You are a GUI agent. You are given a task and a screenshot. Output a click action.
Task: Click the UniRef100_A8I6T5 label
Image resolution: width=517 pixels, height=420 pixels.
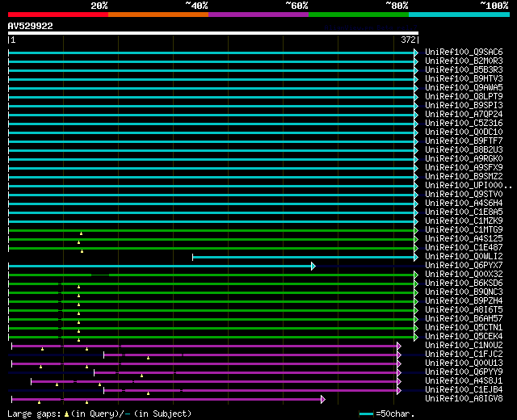[x=464, y=310]
